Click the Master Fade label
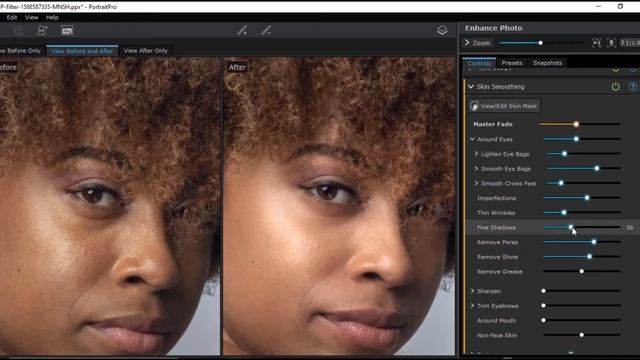Image resolution: width=640 pixels, height=360 pixels. pyautogui.click(x=493, y=124)
